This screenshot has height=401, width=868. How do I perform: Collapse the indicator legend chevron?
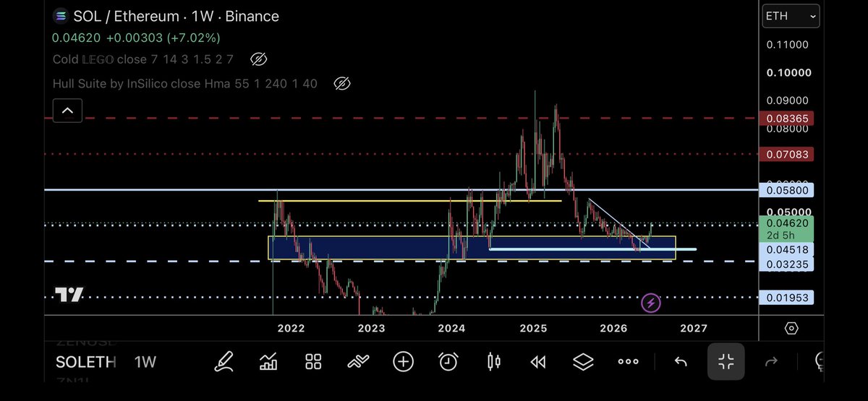67,111
